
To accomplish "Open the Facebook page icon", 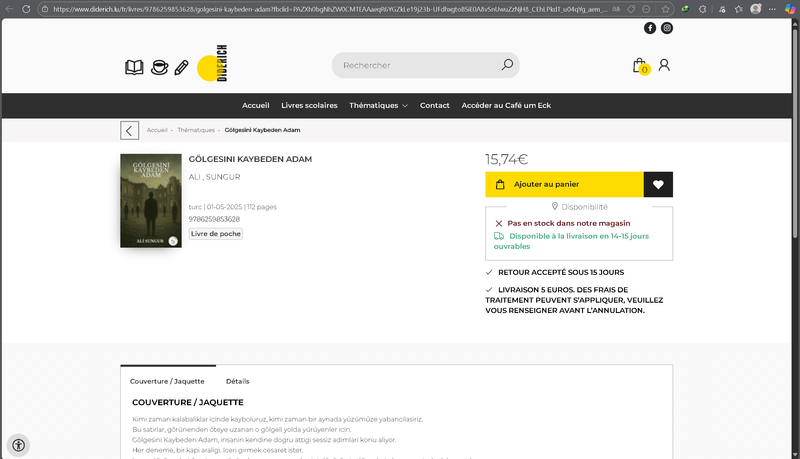I will (x=650, y=28).
